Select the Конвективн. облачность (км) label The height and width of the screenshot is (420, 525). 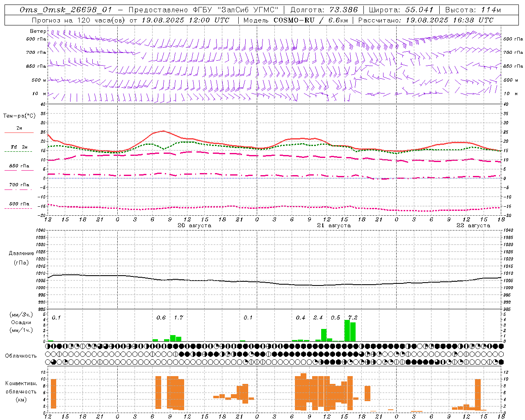pyautogui.click(x=21, y=391)
